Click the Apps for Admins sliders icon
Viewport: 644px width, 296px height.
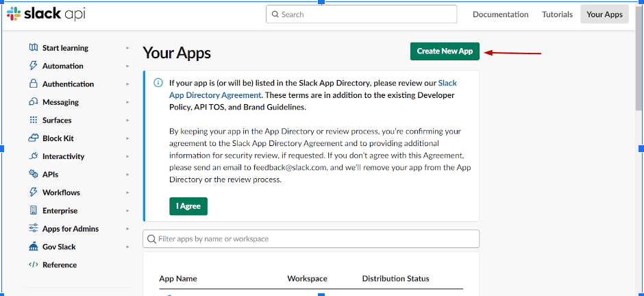pos(34,228)
